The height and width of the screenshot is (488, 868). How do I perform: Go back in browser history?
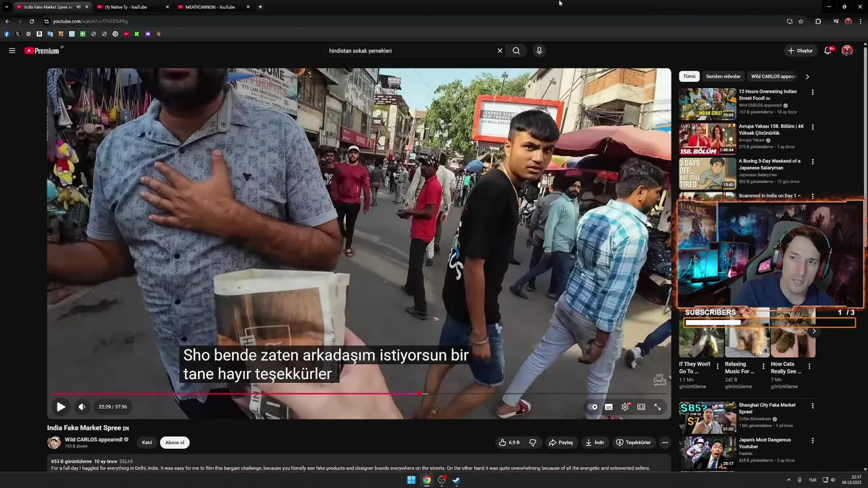tap(7, 21)
